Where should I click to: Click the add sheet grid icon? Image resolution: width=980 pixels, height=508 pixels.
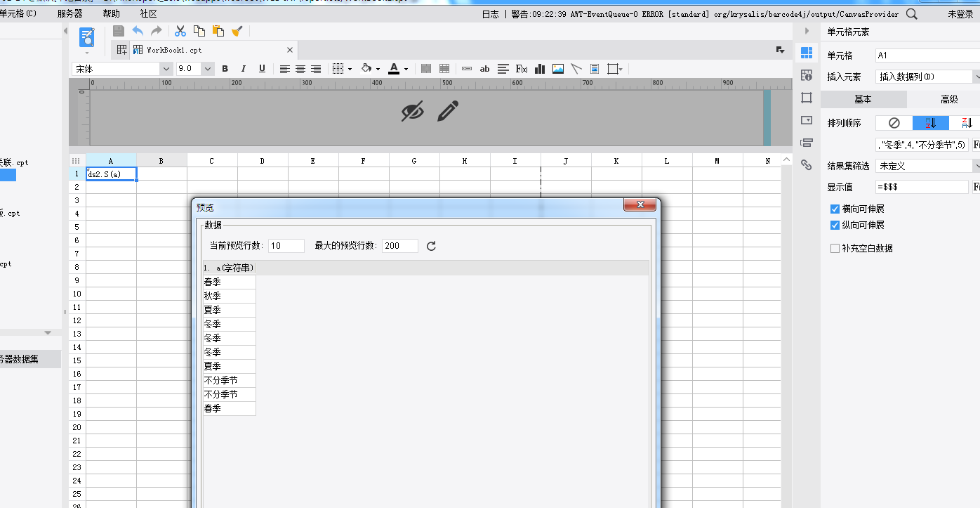point(122,50)
